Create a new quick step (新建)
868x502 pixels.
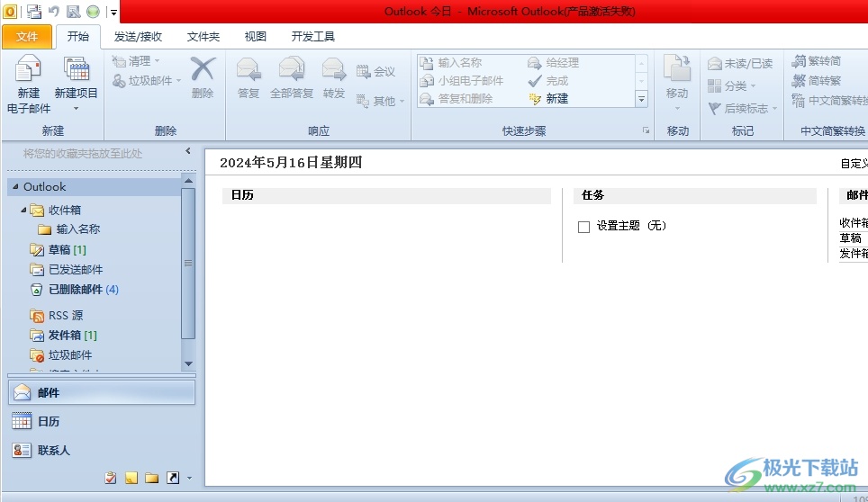click(x=547, y=99)
